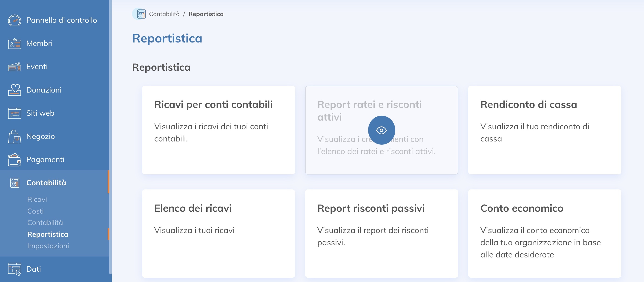Select Contabilità submenu entry under Contabilità
The height and width of the screenshot is (282, 644).
[45, 223]
